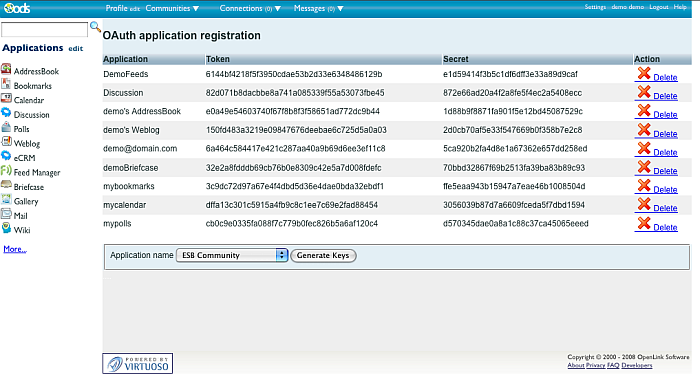Open the Wiki application icon
700x386 pixels.
click(6, 228)
